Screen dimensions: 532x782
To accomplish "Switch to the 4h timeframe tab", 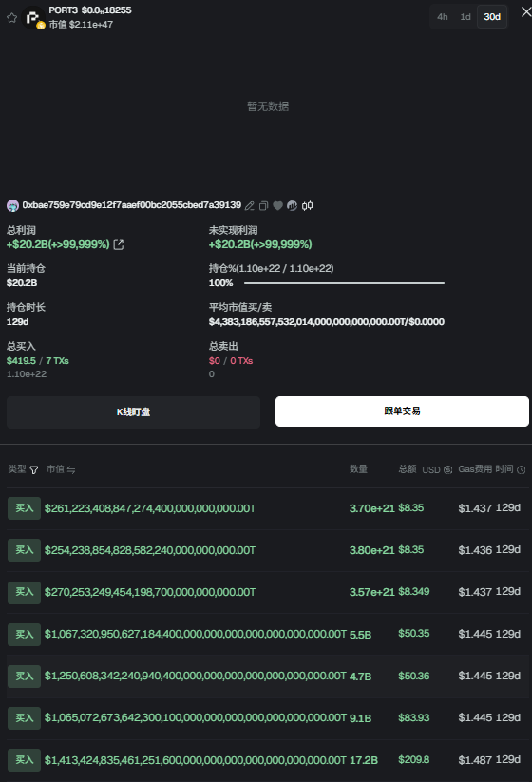I will pyautogui.click(x=443, y=17).
